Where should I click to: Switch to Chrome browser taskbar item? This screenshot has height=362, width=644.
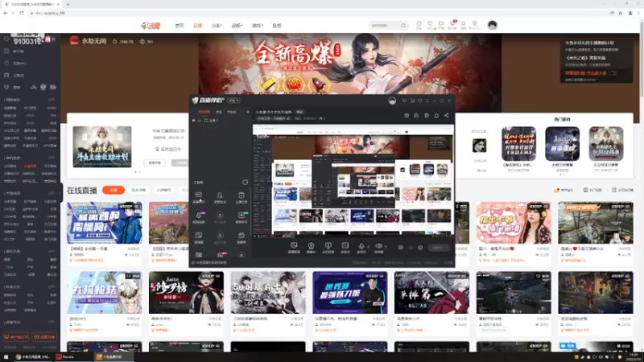[32, 356]
